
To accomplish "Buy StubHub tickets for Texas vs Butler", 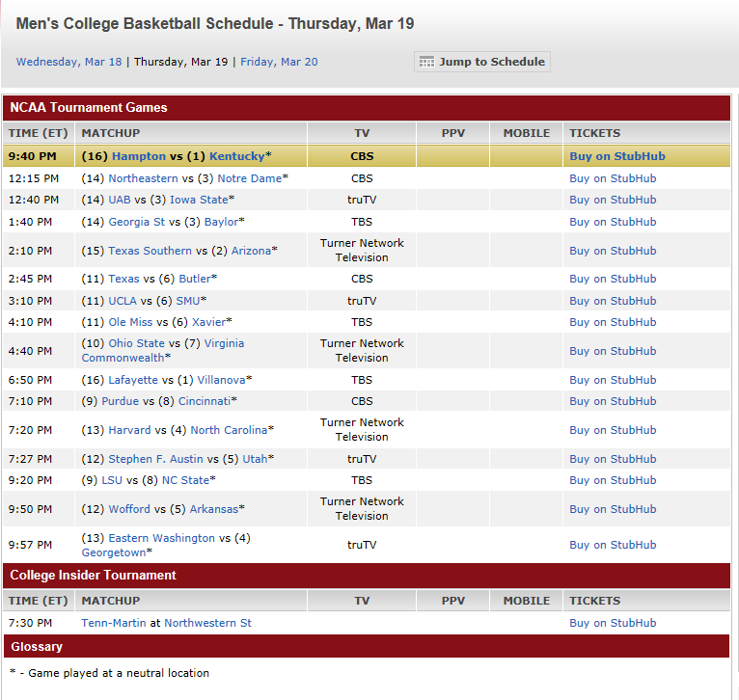I will pos(613,279).
